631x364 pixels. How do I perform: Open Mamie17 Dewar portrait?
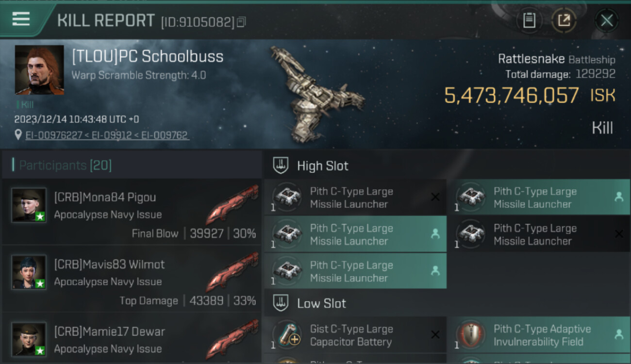(29, 339)
